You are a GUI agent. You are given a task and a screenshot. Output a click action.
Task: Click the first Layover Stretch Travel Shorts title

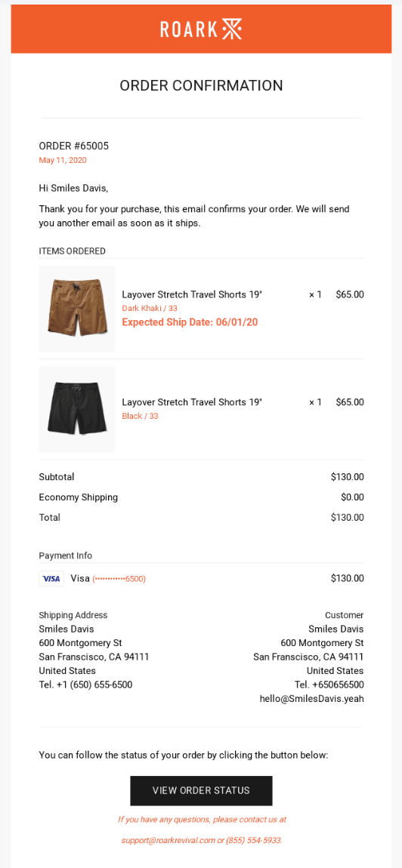tap(192, 294)
